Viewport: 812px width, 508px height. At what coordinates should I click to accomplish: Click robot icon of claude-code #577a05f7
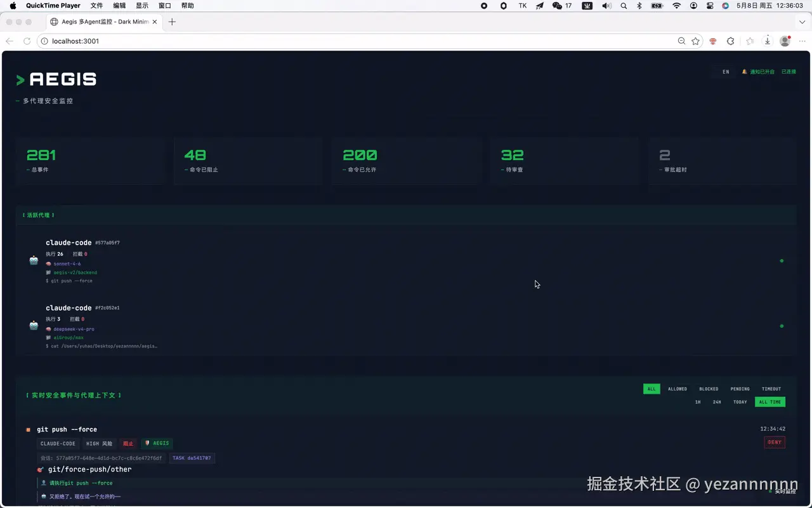click(x=34, y=260)
